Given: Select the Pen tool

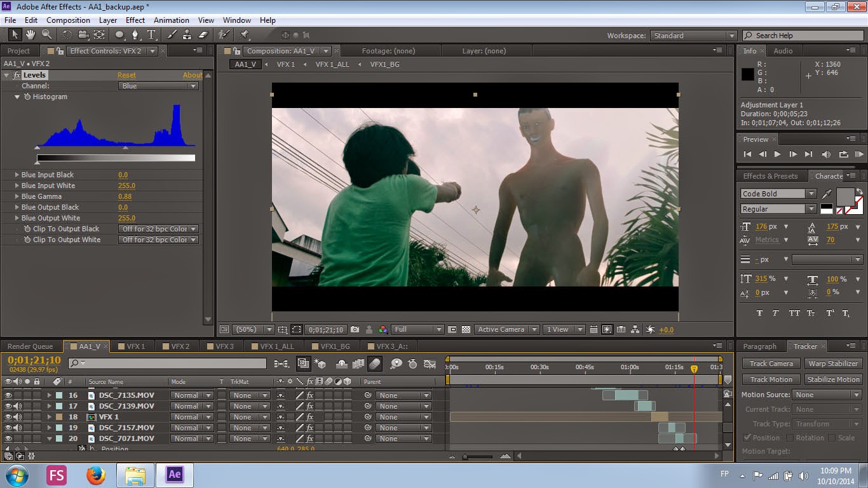Looking at the screenshot, I should [135, 35].
